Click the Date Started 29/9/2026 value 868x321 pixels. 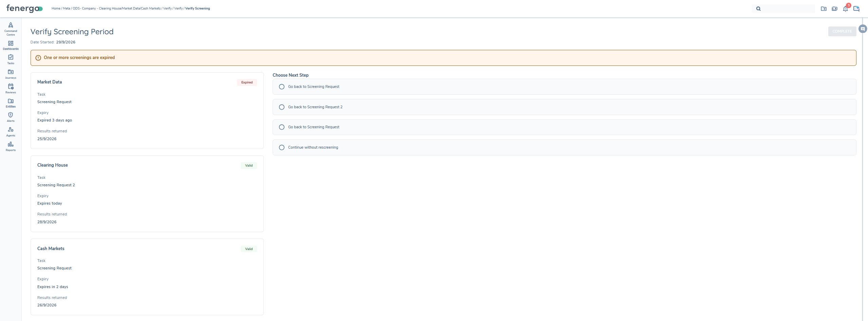click(66, 42)
